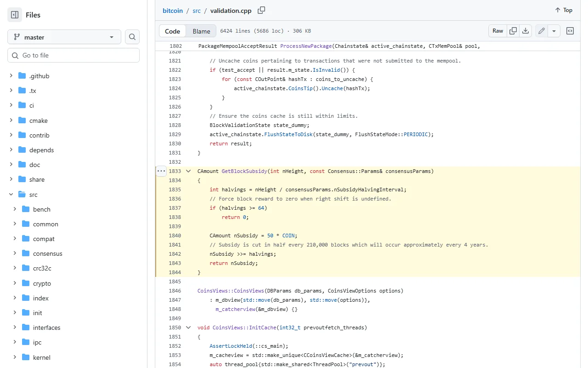The width and height of the screenshot is (588, 368).
Task: Download raw file icon
Action: click(x=526, y=31)
